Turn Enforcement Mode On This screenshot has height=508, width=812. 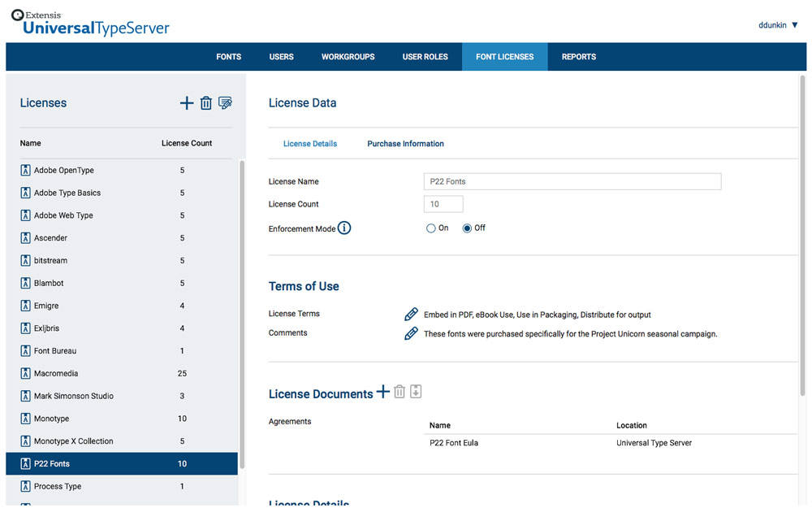click(x=431, y=228)
